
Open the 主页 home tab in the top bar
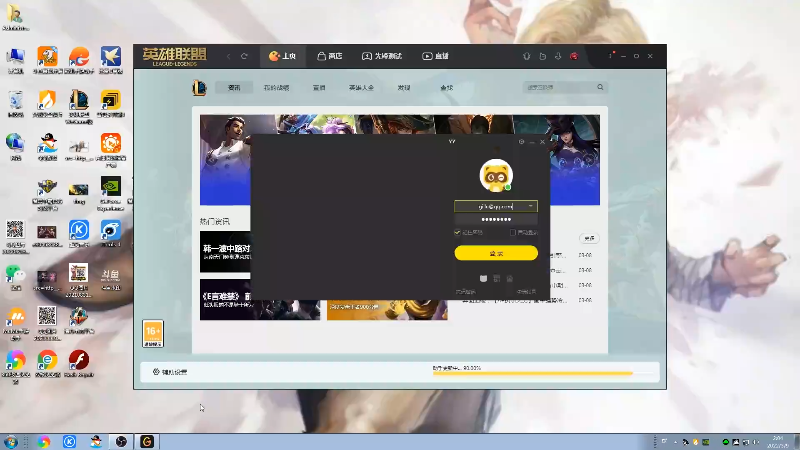(283, 56)
